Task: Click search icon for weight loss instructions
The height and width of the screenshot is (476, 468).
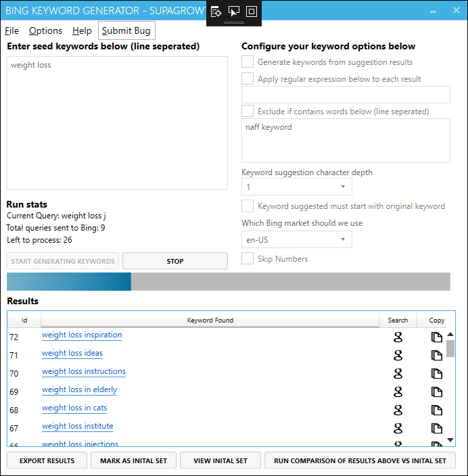Action: point(398,373)
